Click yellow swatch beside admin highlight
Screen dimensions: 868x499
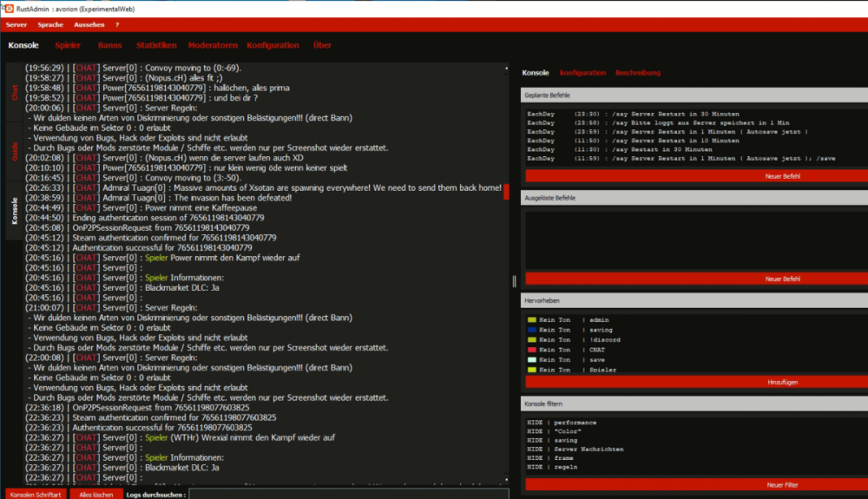coord(531,319)
